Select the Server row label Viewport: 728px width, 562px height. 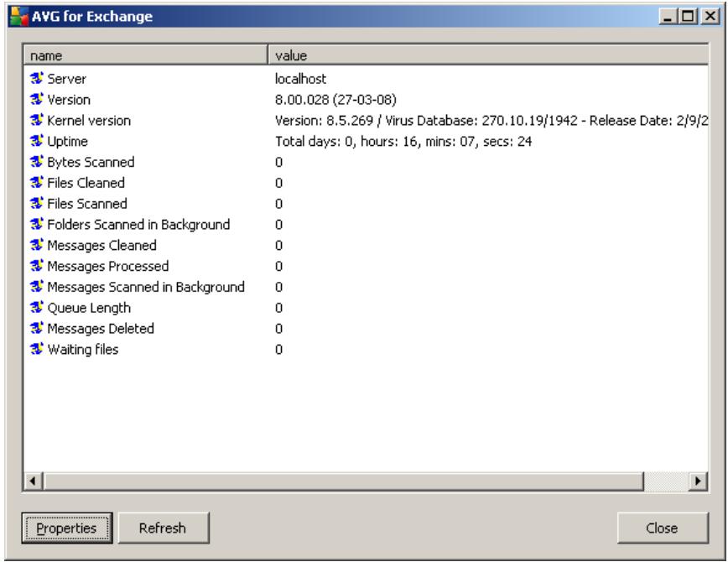pos(67,79)
